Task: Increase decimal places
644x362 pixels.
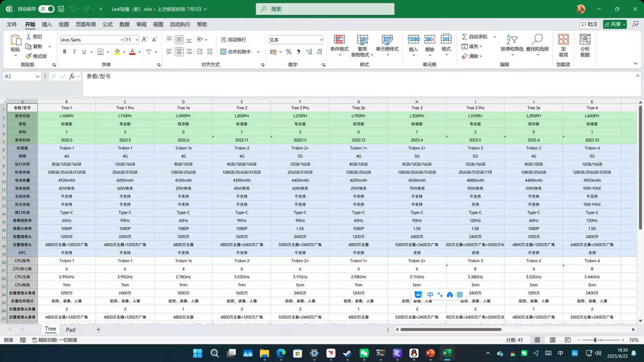Action: (x=309, y=52)
